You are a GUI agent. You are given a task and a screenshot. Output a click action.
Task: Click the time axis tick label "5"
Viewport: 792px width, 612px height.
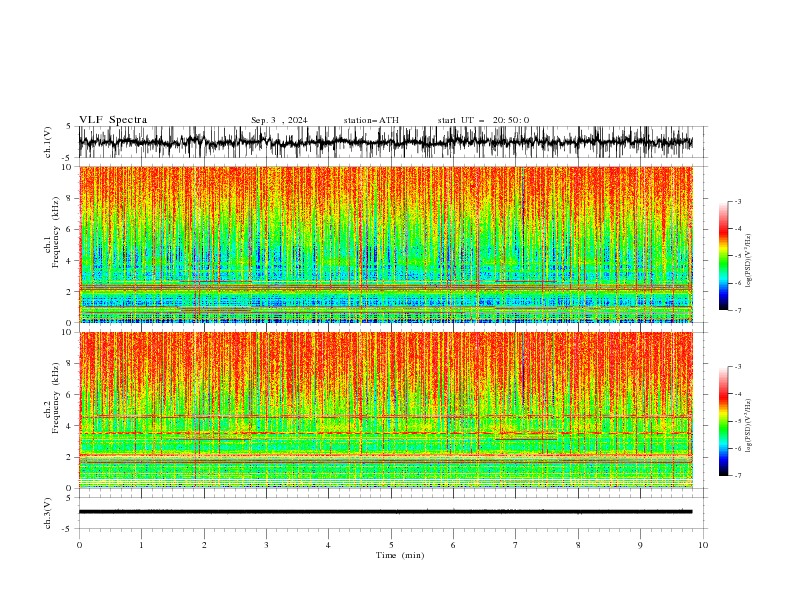tap(391, 545)
